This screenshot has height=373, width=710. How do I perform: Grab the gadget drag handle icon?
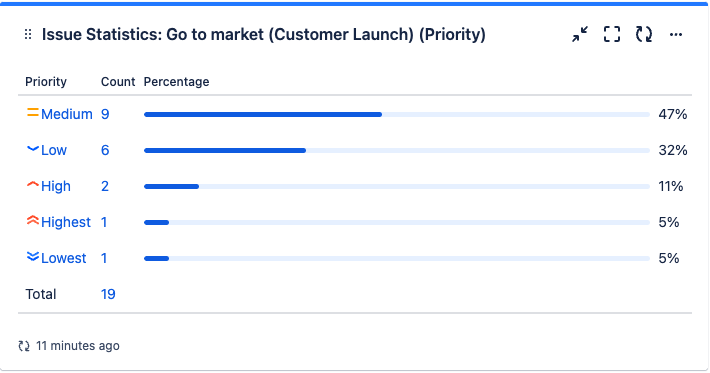pyautogui.click(x=28, y=34)
